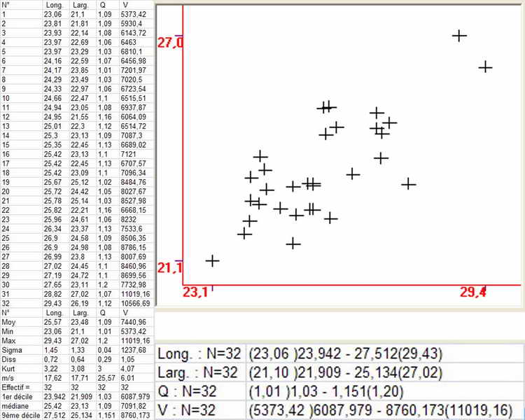Click the "Moy" statistics row label
This screenshot has height=420, width=525.
(x=8, y=322)
